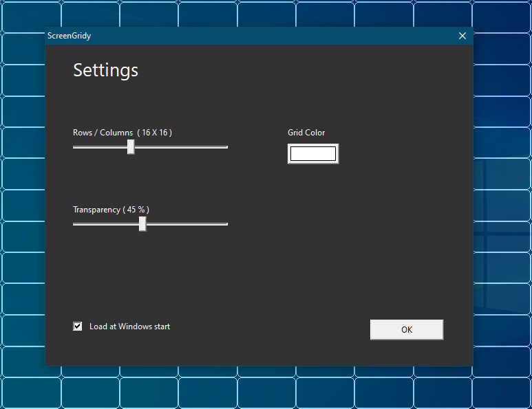Click Rows / Columns track left of thumb
Image resolution: width=532 pixels, height=409 pixels.
pos(100,147)
